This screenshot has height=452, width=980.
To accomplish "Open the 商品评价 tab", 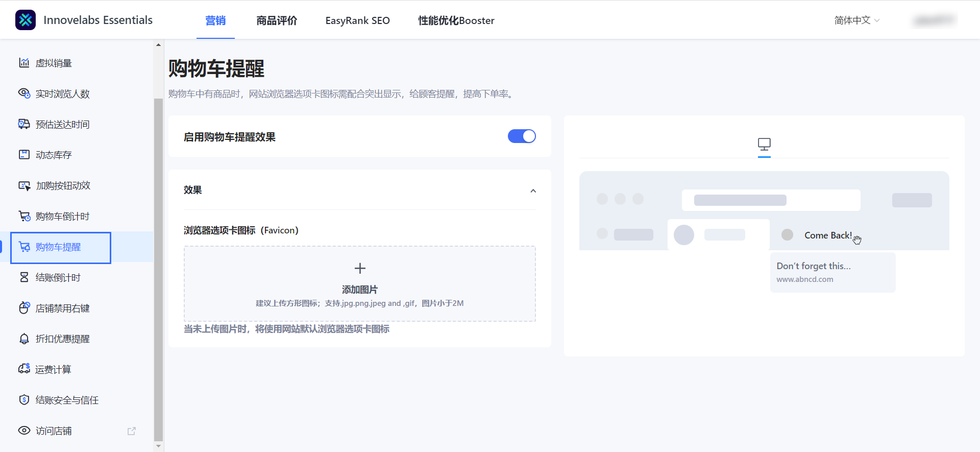I will coord(277,20).
